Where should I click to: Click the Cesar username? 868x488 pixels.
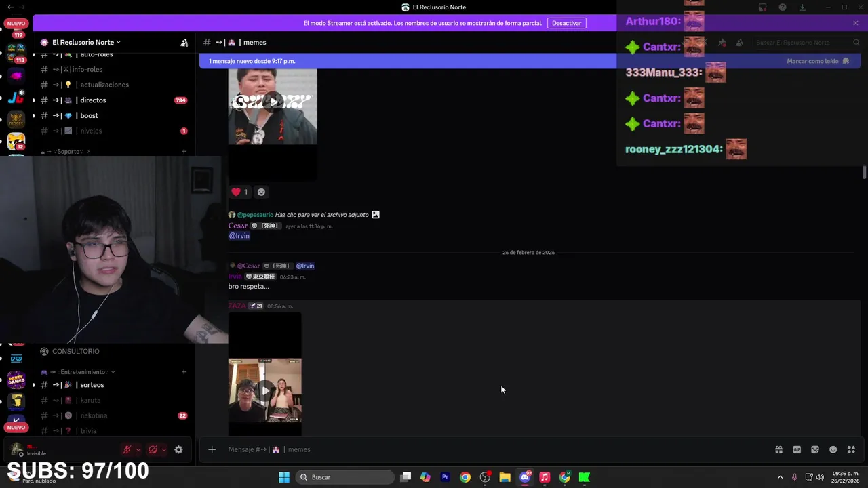[238, 226]
